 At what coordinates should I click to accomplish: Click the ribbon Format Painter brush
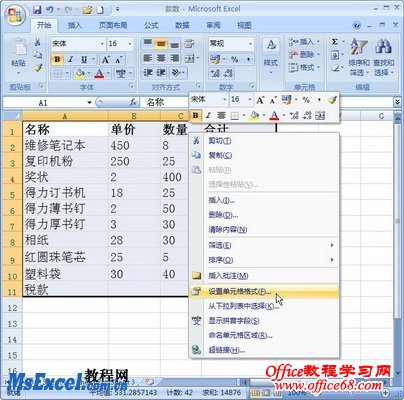tap(37, 68)
